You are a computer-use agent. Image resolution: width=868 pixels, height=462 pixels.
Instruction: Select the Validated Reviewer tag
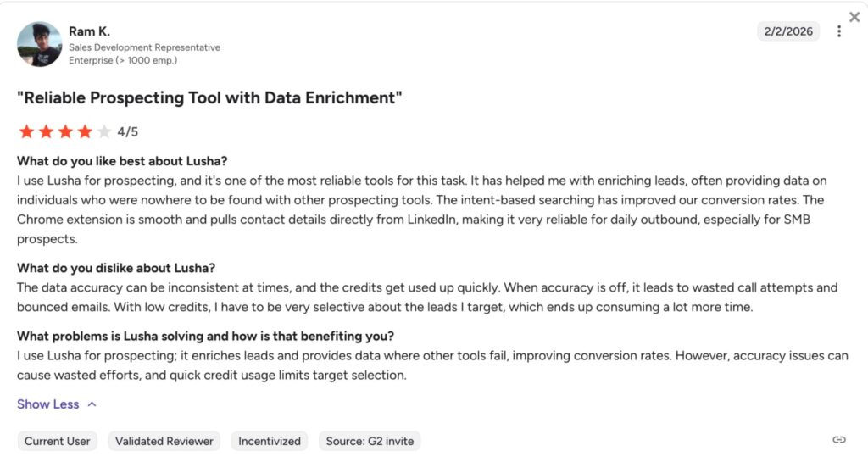point(164,441)
